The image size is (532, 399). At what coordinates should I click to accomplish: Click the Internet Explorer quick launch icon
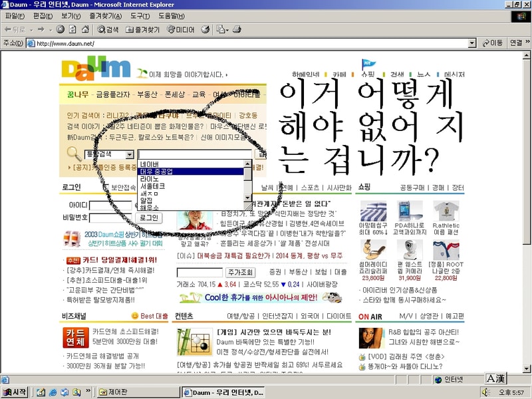pos(53,392)
